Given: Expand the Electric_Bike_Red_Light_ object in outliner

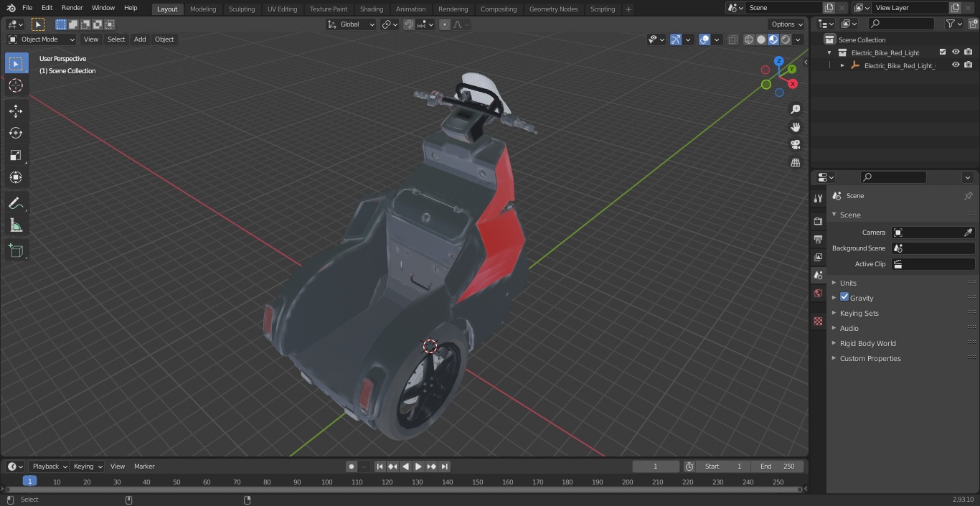Looking at the screenshot, I should (x=842, y=65).
